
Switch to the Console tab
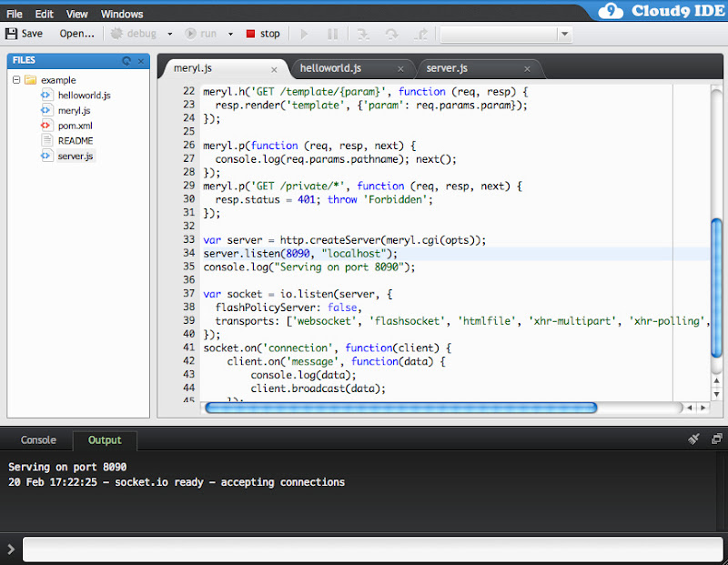point(38,440)
